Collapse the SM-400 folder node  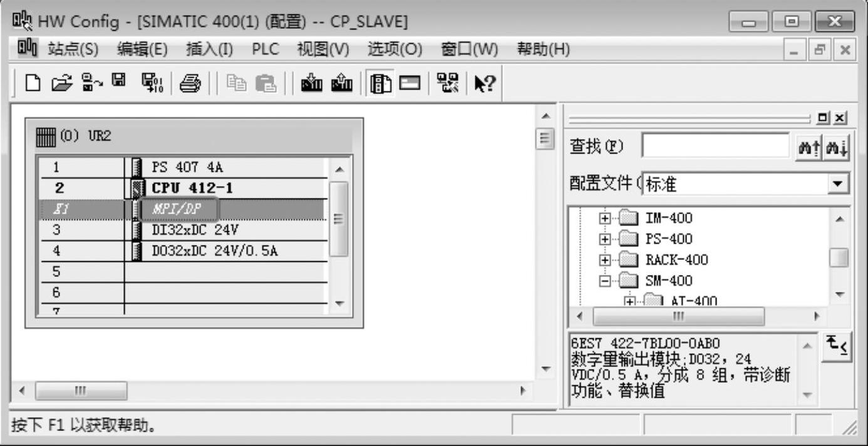point(605,281)
